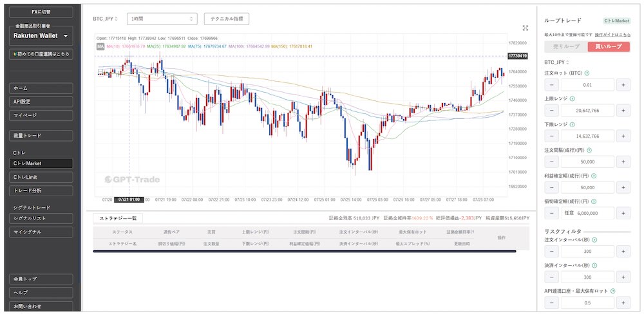
Task: Click the MA indicator badge on chart
Action: [100, 46]
